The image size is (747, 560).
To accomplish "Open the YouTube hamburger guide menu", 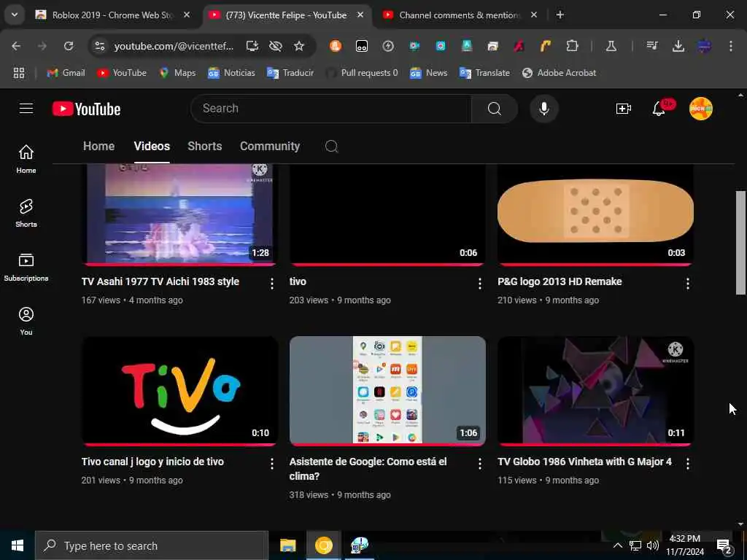I will click(x=26, y=109).
